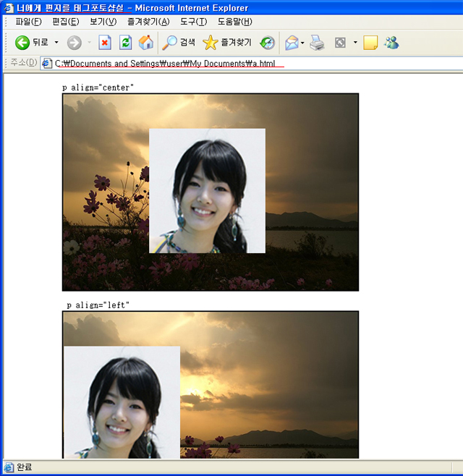Click the 주소(D) address label
Screen dimensions: 463x476
(24, 63)
